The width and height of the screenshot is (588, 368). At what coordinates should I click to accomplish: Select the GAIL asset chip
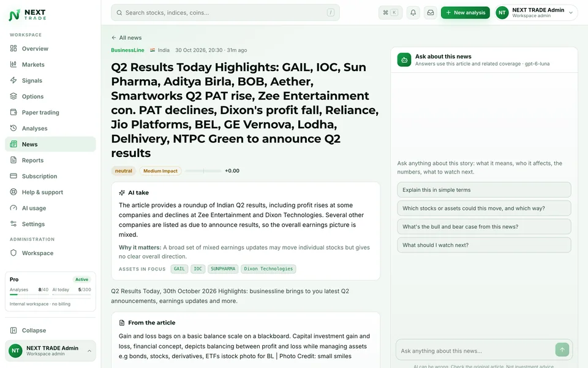179,269
